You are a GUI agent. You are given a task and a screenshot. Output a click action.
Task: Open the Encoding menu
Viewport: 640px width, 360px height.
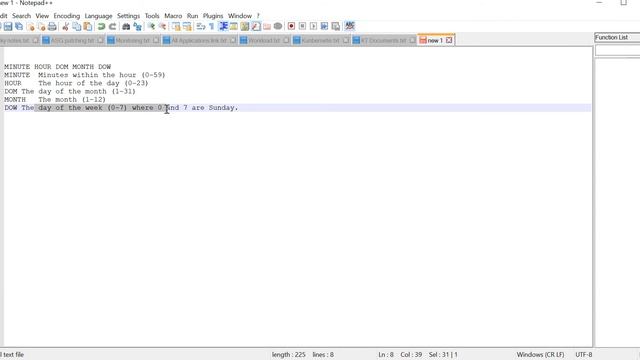67,16
